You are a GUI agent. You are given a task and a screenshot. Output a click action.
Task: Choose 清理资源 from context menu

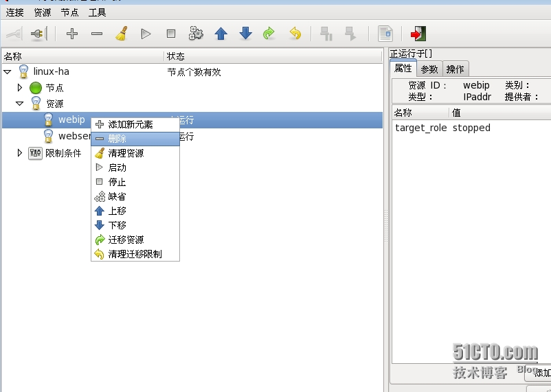135,153
